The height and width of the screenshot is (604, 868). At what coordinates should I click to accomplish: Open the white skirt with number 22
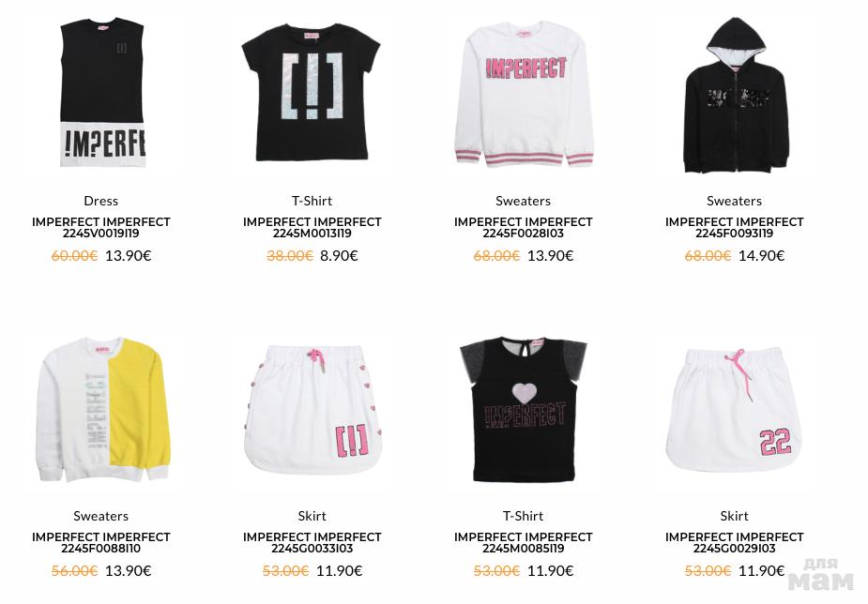pos(734,409)
